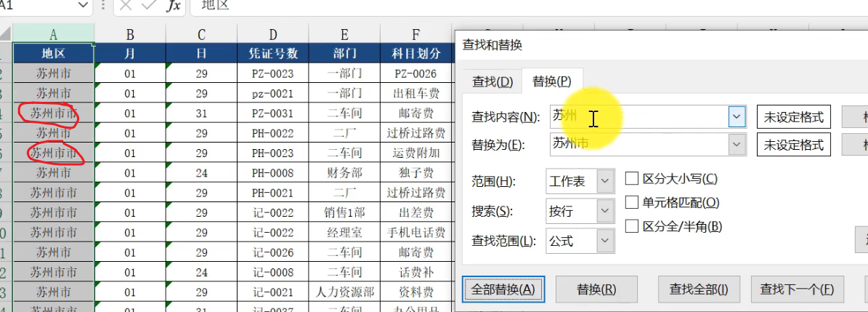Click the 查找和替换 dialog title bar
The height and width of the screenshot is (312, 868).
(662, 45)
